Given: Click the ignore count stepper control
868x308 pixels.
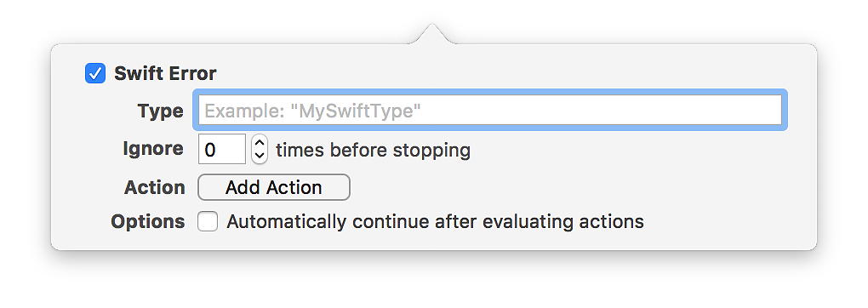Looking at the screenshot, I should pyautogui.click(x=260, y=149).
